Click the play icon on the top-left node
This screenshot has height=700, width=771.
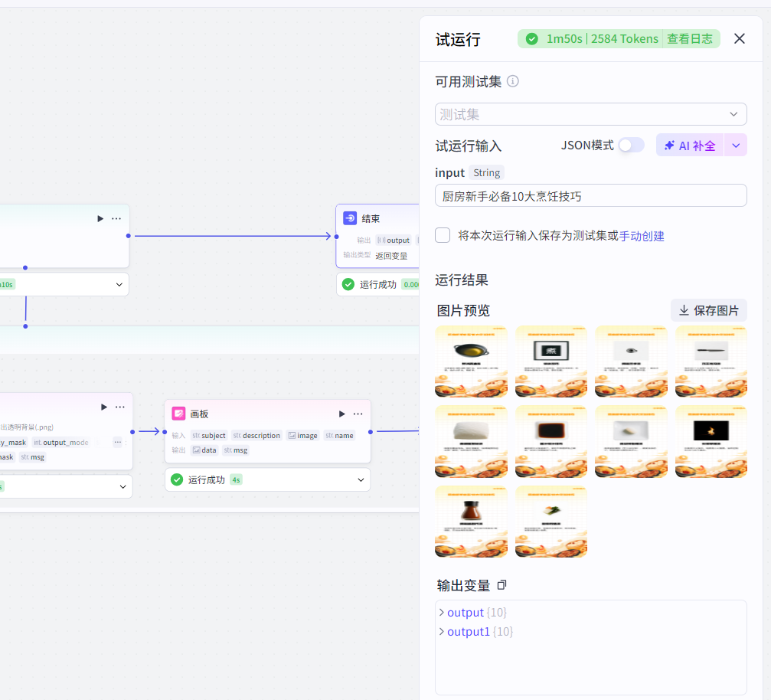point(100,218)
